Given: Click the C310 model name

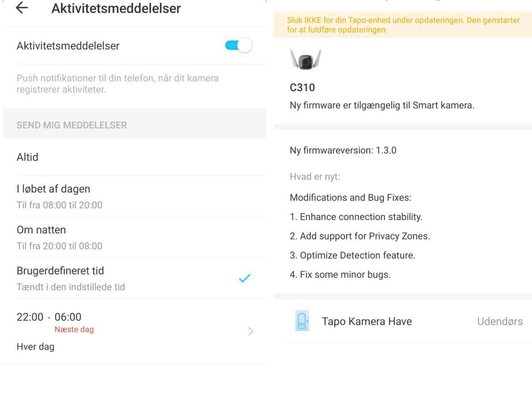Looking at the screenshot, I should (x=302, y=87).
